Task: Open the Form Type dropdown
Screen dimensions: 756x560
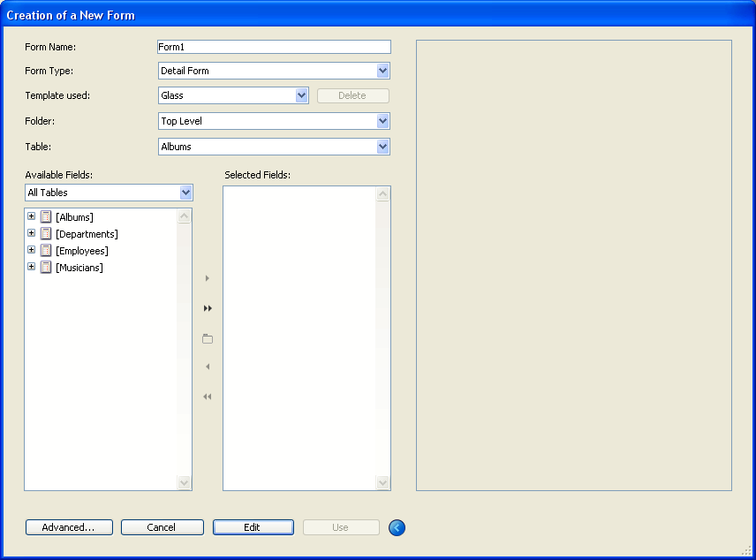Action: [382, 71]
